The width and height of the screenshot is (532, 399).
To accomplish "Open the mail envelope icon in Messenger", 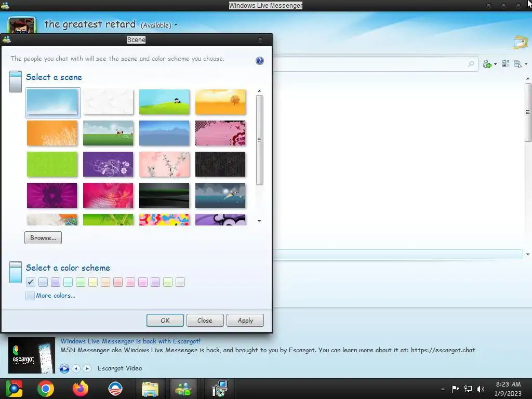I will coord(521,43).
